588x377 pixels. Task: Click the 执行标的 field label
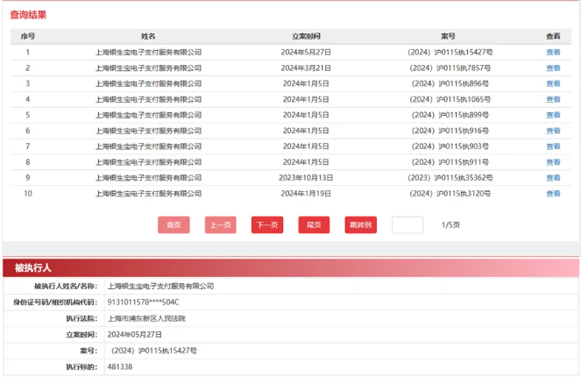pyautogui.click(x=81, y=366)
